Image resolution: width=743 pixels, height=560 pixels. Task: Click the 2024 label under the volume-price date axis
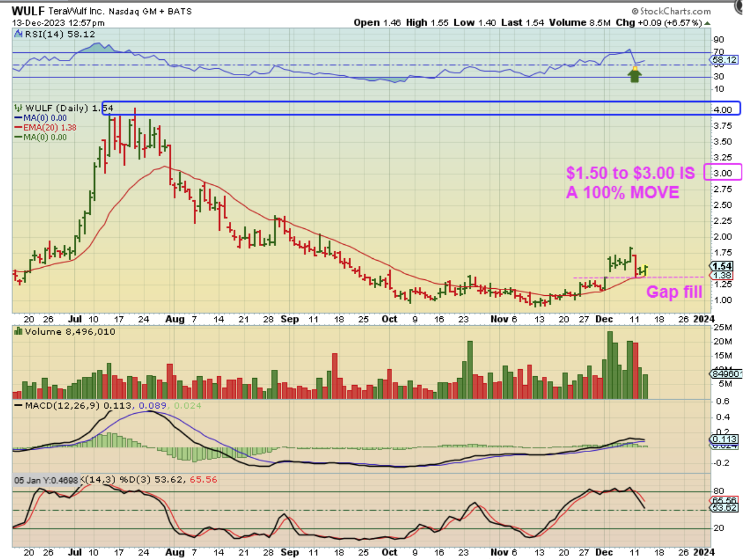704,319
